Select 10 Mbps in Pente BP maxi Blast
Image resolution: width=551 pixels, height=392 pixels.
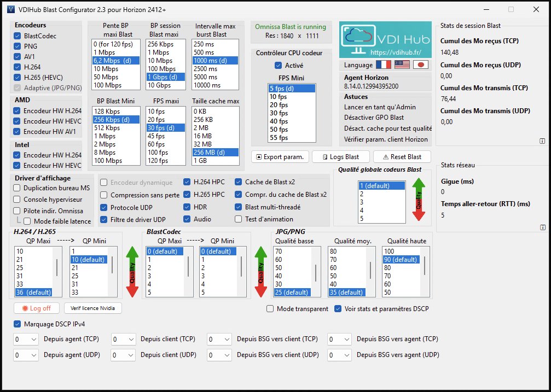116,69
